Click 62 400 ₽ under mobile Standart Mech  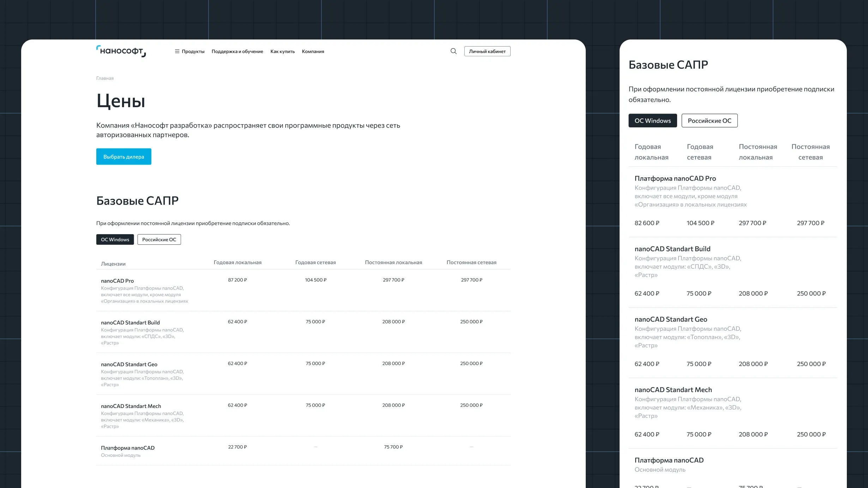tap(647, 435)
